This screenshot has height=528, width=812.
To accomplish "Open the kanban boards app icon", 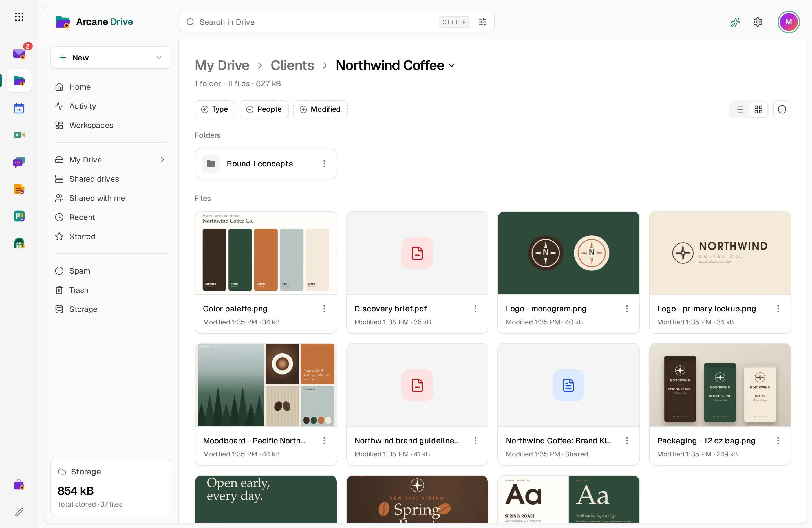I will [19, 216].
